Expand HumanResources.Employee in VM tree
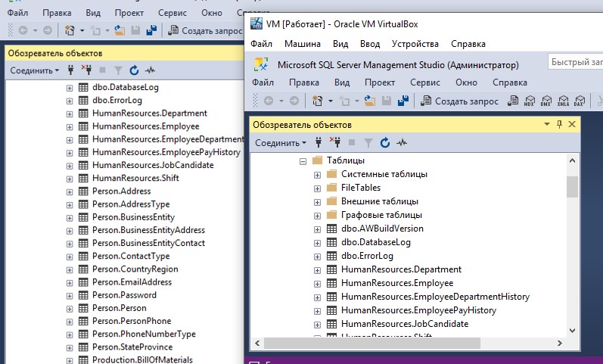 (x=317, y=284)
